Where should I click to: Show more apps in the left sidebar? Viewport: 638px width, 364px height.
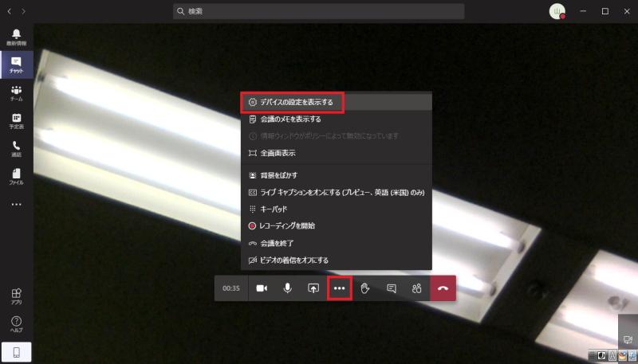click(x=16, y=205)
